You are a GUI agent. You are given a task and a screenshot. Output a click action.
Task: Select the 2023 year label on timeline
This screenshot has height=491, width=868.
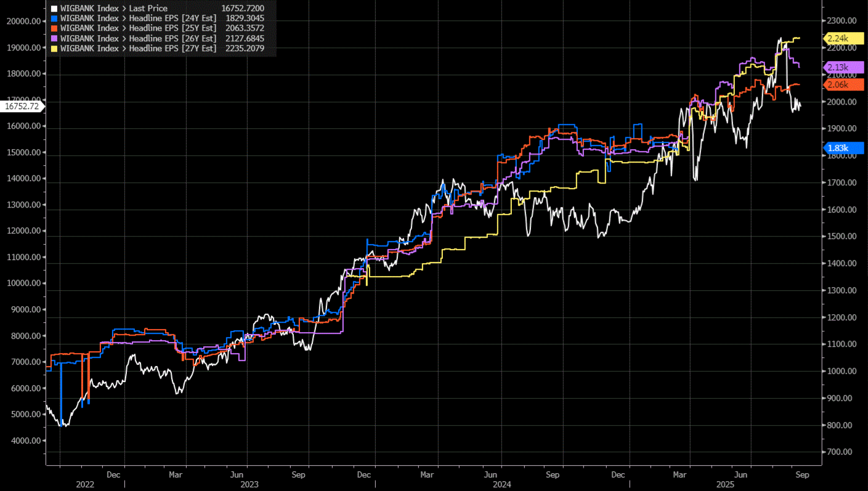(249, 484)
